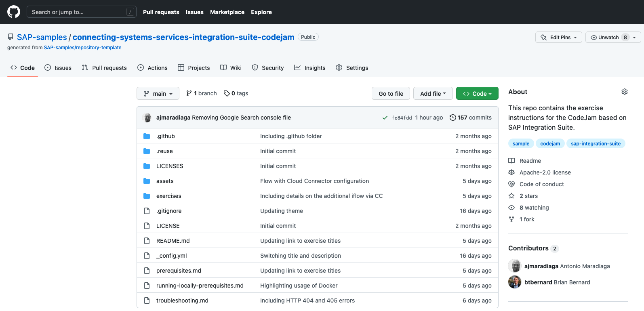Click the sap-integration-suite topic tag
This screenshot has height=311, width=644.
pos(596,143)
